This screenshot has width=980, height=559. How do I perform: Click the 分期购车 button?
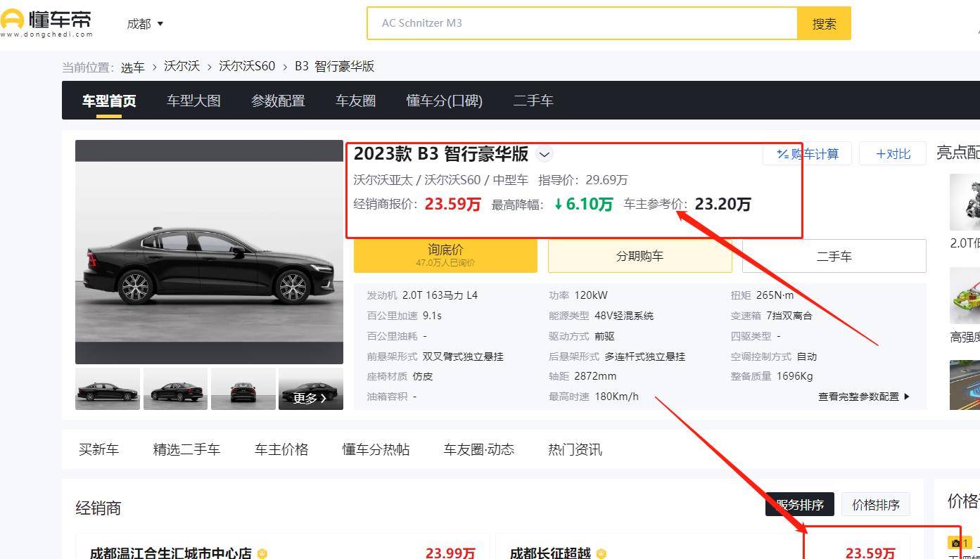pyautogui.click(x=639, y=256)
